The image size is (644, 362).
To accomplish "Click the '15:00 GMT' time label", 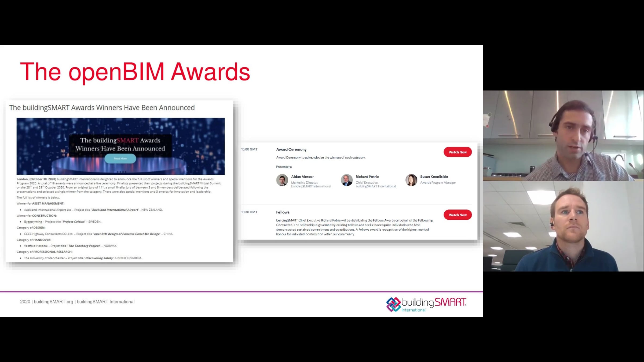I will pyautogui.click(x=249, y=149).
